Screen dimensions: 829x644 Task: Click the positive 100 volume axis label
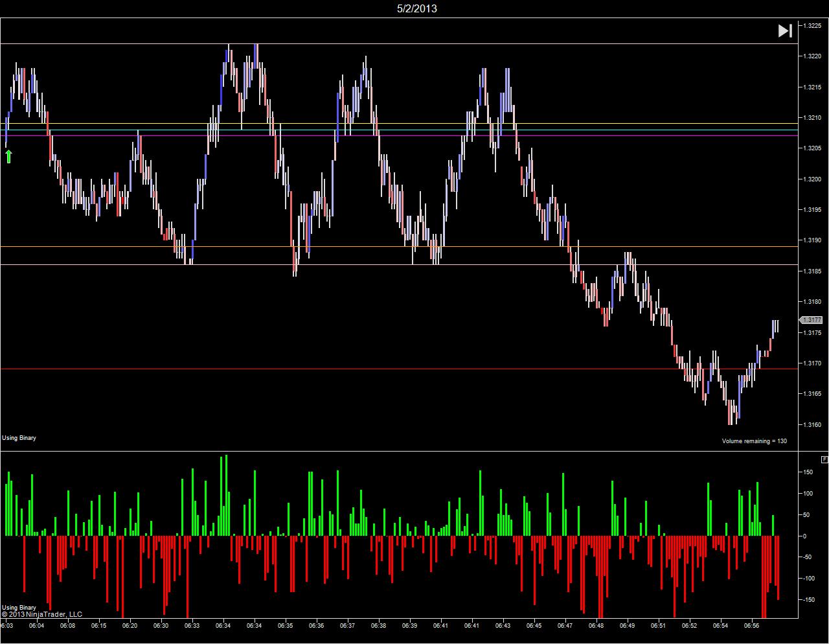(808, 494)
